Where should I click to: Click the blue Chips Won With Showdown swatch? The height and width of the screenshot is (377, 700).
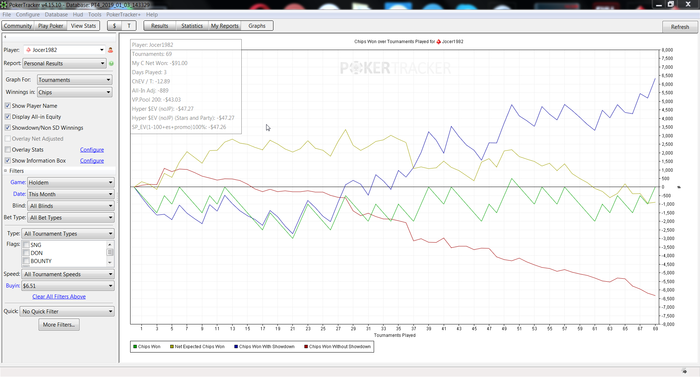pyautogui.click(x=236, y=347)
